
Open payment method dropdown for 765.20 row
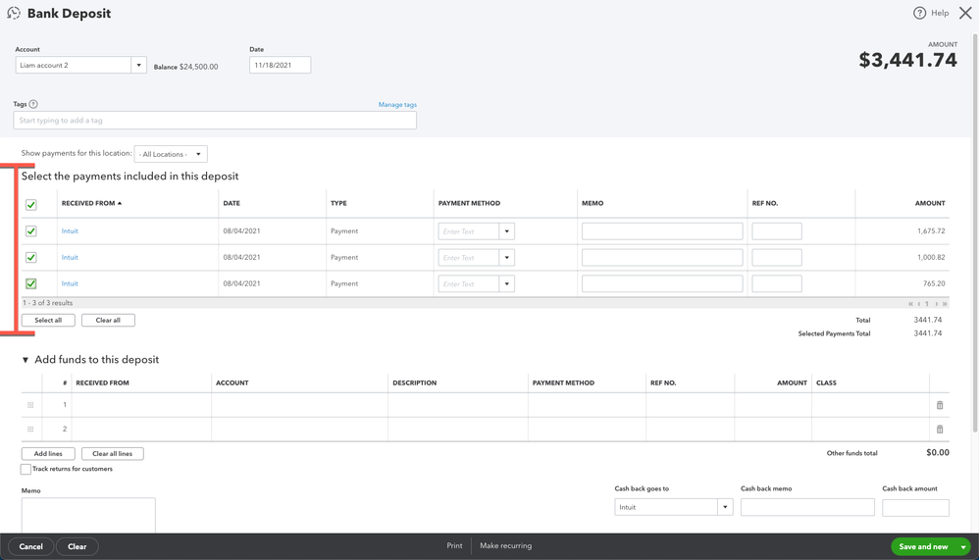[507, 283]
